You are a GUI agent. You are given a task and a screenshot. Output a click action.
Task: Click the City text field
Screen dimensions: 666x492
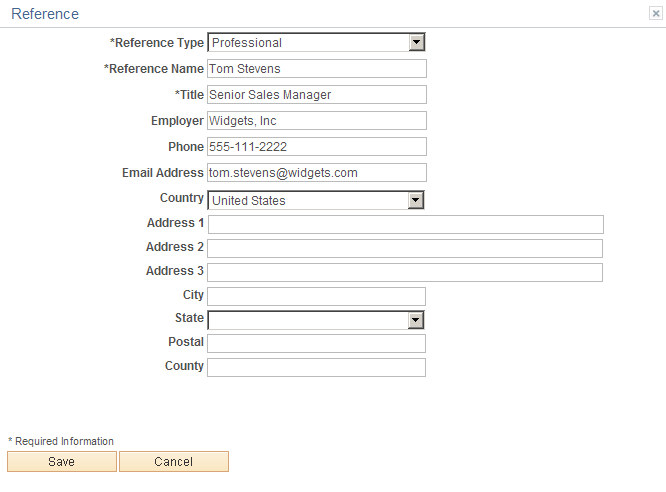pos(316,296)
